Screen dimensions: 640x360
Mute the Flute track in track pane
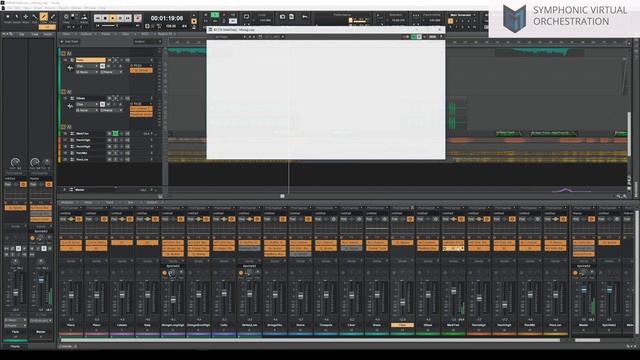coord(109,60)
